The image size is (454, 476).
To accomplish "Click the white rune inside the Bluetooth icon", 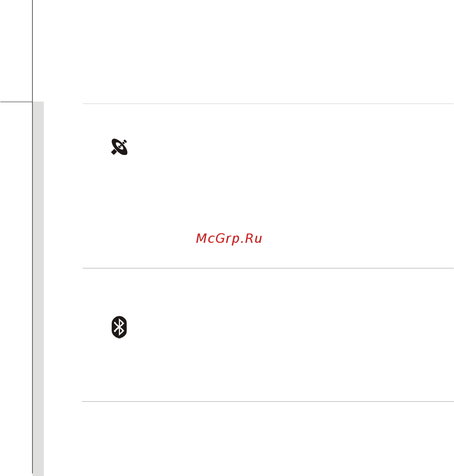I will click(119, 327).
